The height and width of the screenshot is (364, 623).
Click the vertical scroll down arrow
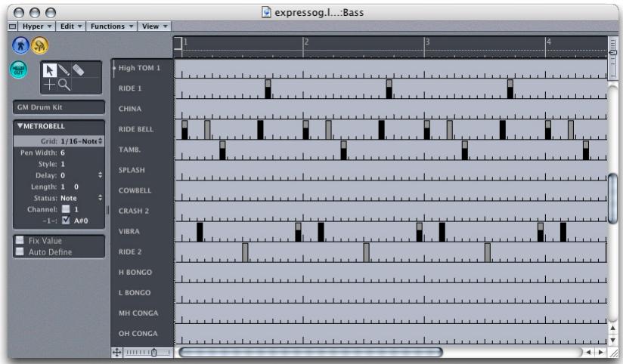[612, 340]
